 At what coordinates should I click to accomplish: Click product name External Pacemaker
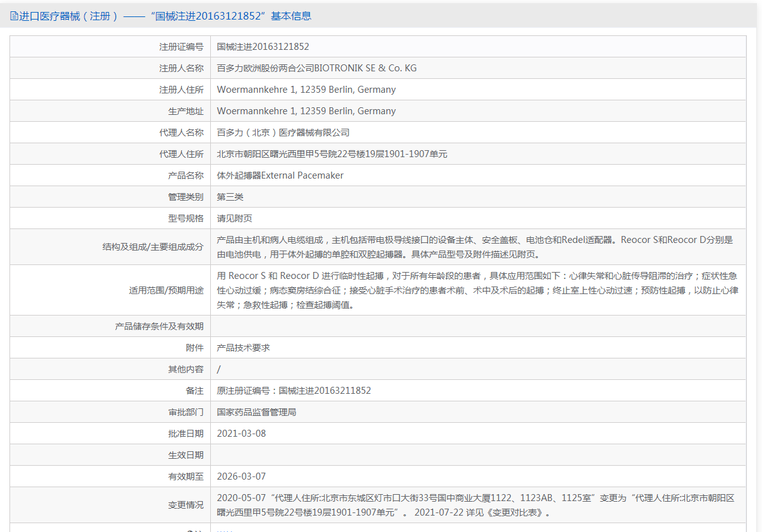pos(280,175)
